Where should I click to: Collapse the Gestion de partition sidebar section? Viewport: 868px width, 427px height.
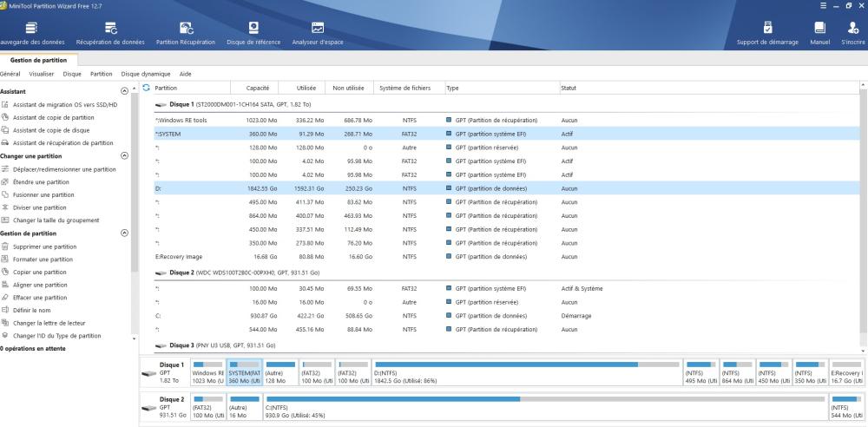click(x=123, y=233)
